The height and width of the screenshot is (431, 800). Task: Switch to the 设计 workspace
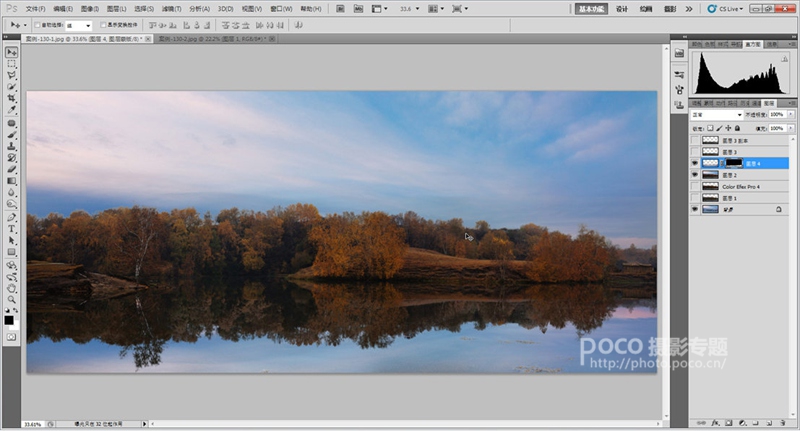pos(622,9)
